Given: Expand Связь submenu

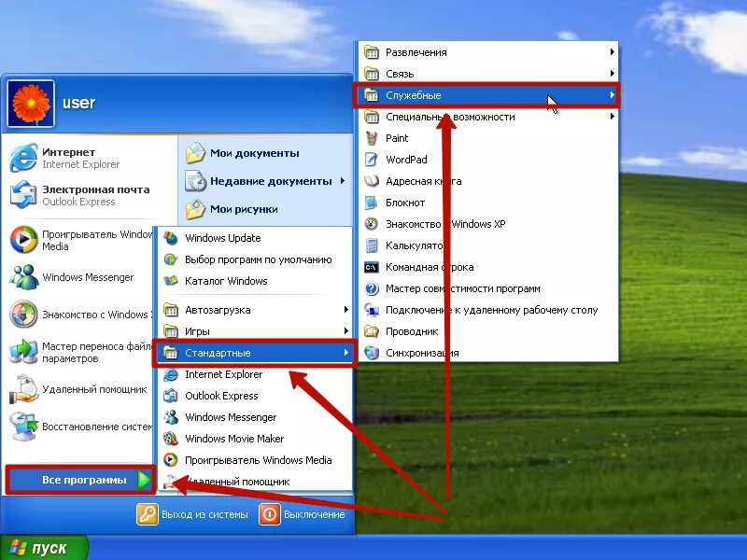Looking at the screenshot, I should pyautogui.click(x=488, y=74).
